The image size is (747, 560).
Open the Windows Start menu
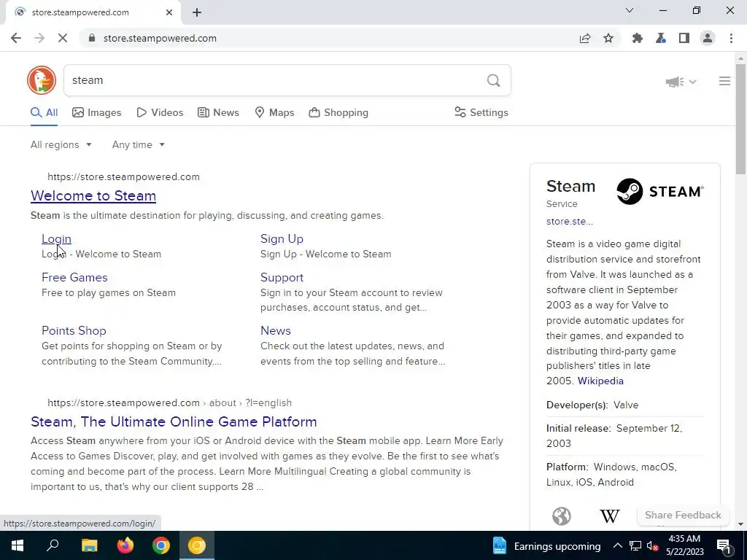click(18, 545)
